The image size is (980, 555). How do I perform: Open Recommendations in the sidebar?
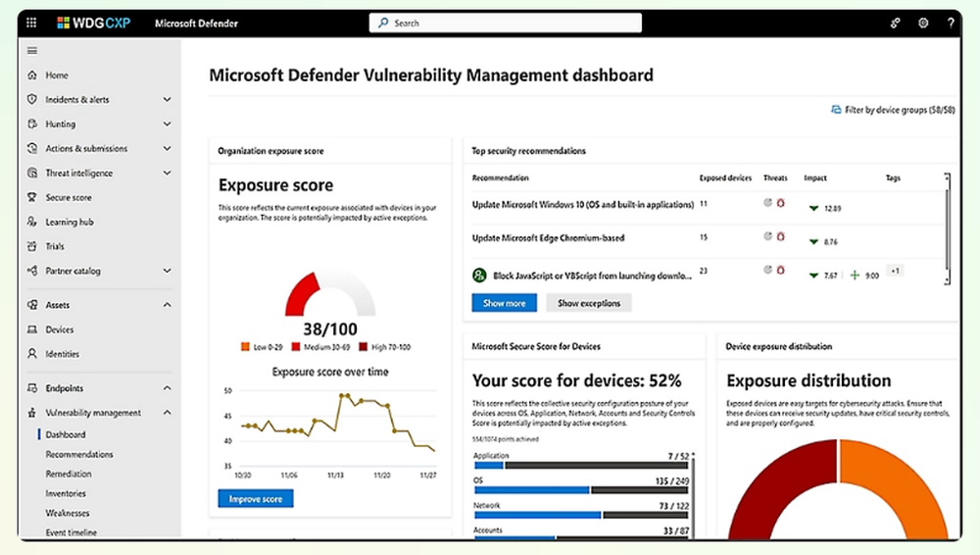pos(79,454)
